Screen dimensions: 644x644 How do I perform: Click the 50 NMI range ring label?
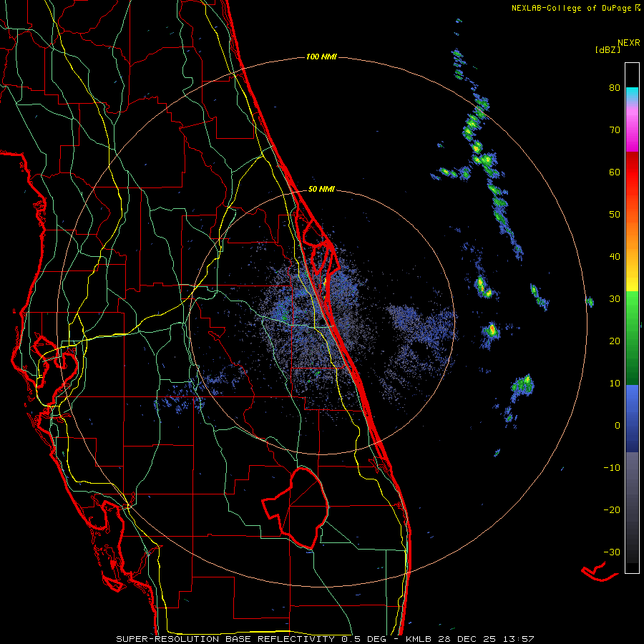(x=321, y=190)
